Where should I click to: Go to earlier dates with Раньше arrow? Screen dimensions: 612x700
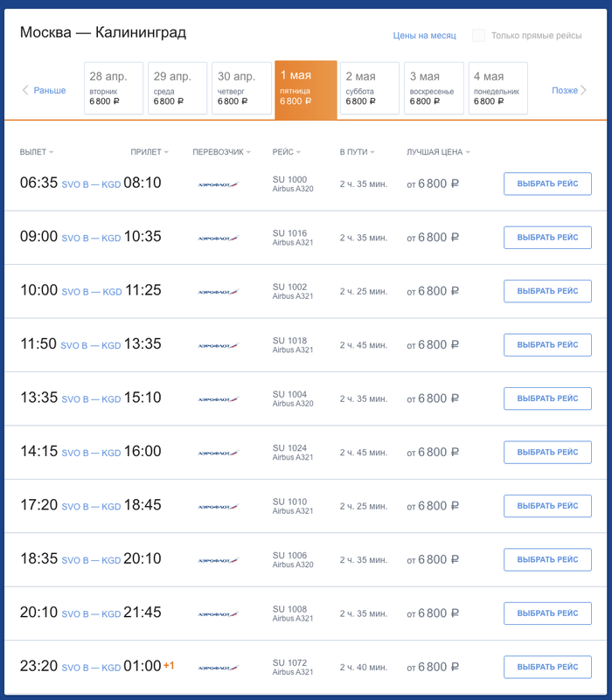tap(44, 90)
